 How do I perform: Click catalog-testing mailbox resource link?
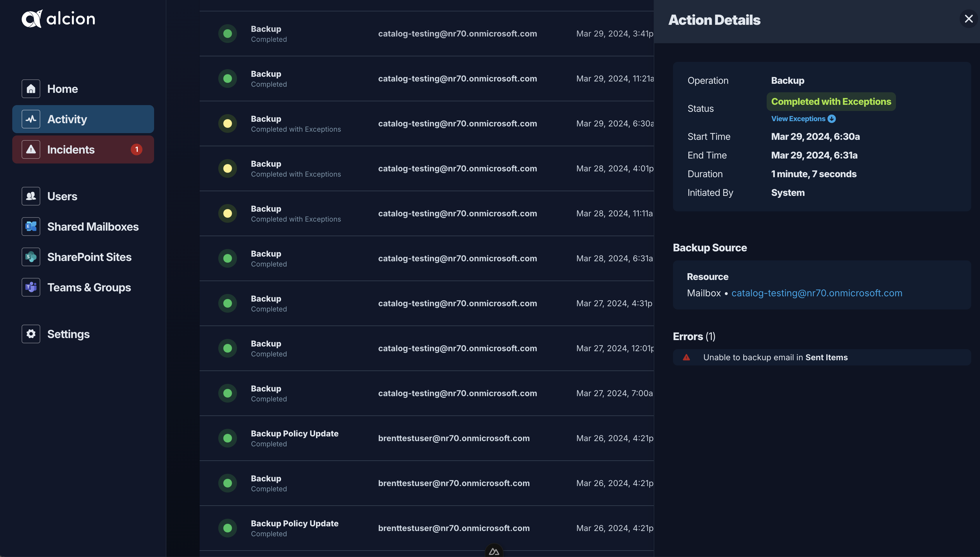coord(817,292)
